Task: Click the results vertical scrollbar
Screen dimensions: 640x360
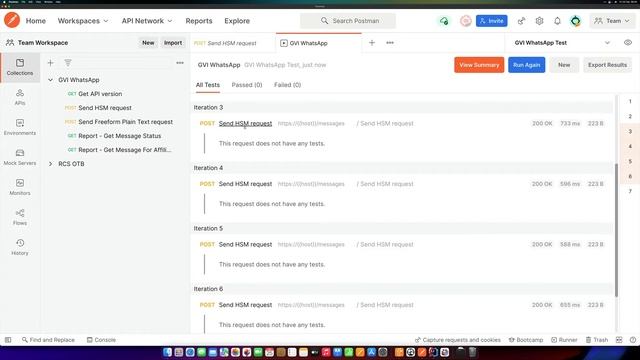Action: coord(616,230)
